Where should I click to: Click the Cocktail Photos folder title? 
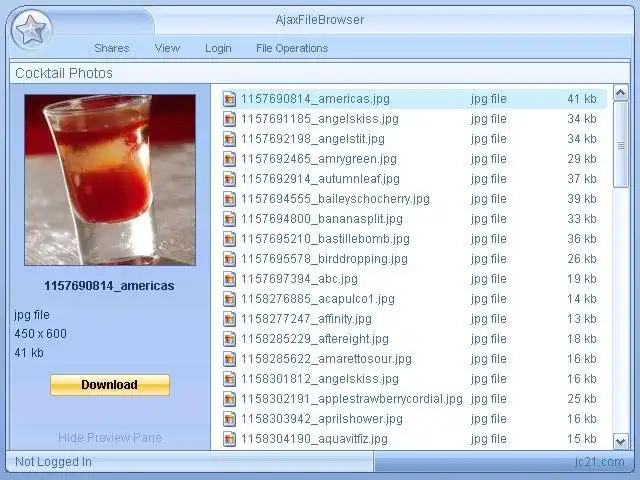tap(64, 73)
